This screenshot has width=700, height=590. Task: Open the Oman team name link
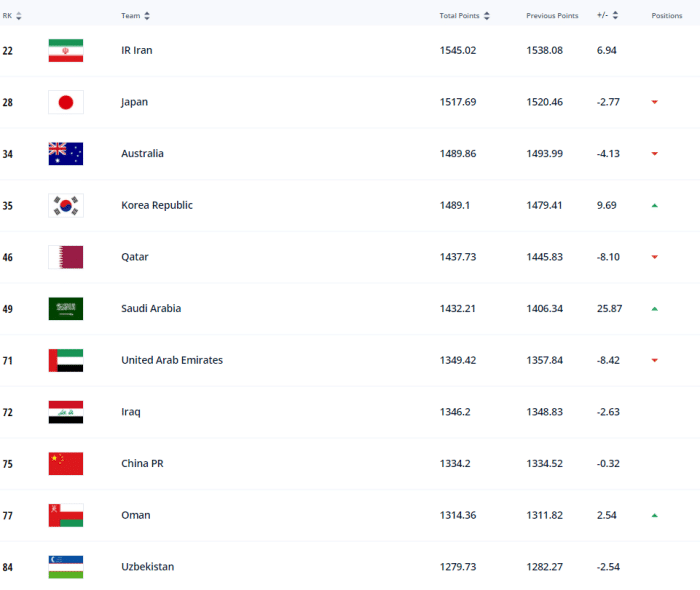coord(136,515)
